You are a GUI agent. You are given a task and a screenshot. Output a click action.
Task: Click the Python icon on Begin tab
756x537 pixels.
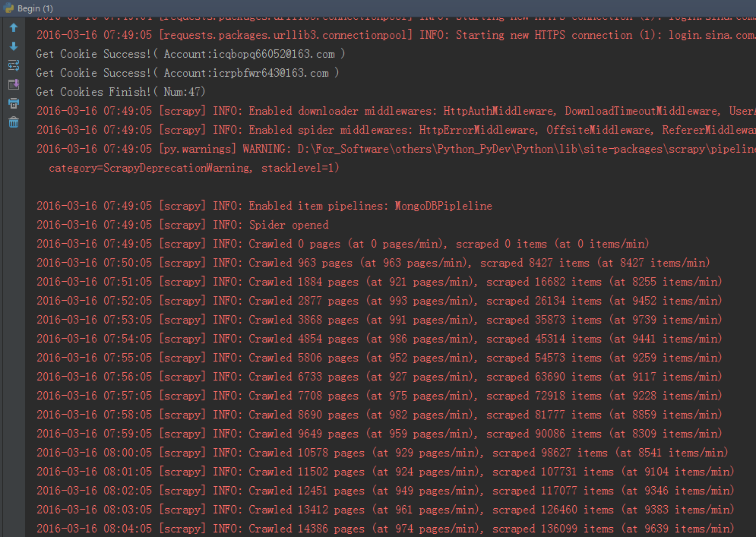9,8
